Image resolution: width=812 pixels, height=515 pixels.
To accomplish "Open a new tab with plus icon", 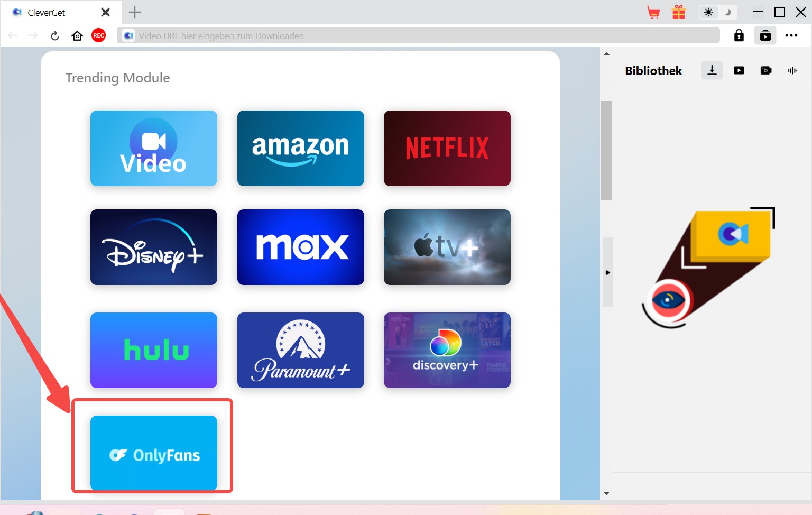I will tap(135, 12).
